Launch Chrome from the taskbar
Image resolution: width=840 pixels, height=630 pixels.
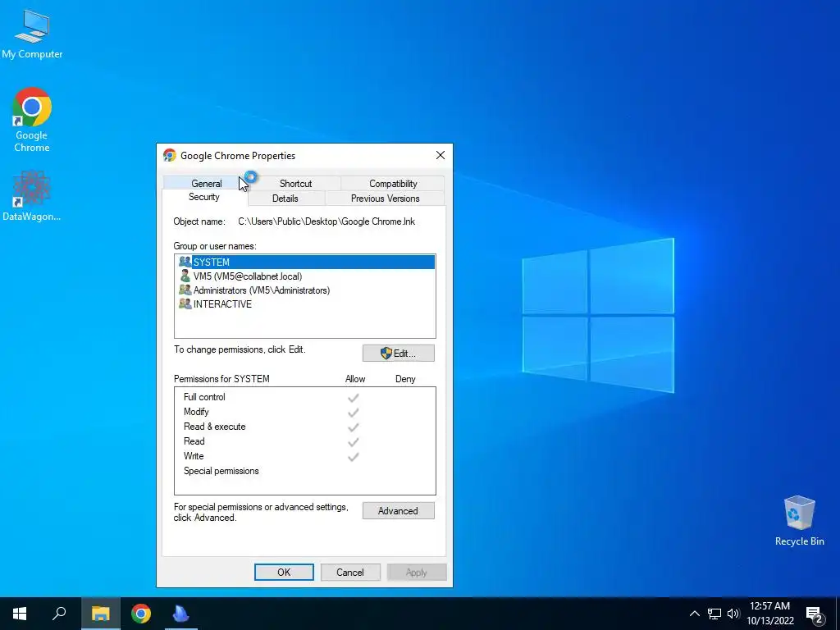tap(141, 614)
